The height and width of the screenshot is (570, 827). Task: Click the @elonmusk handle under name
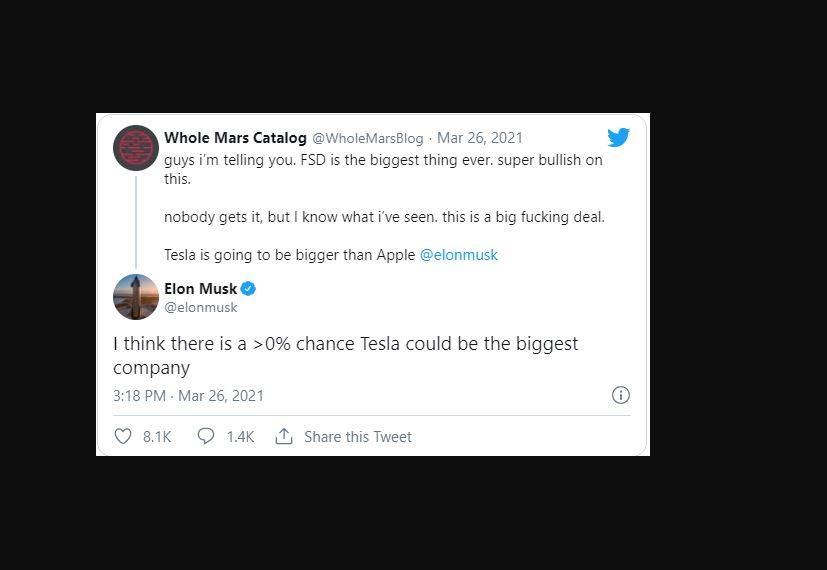[201, 308]
